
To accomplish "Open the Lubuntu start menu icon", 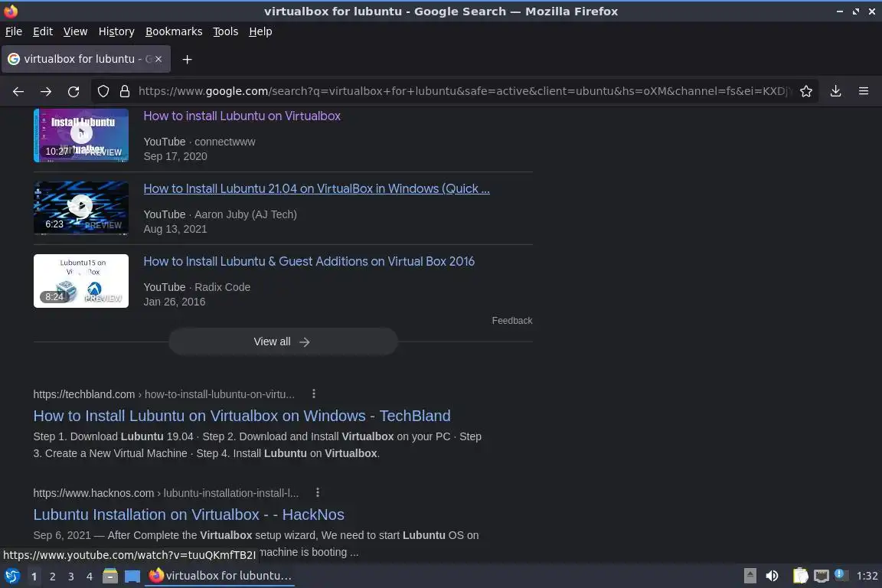I will tap(11, 577).
